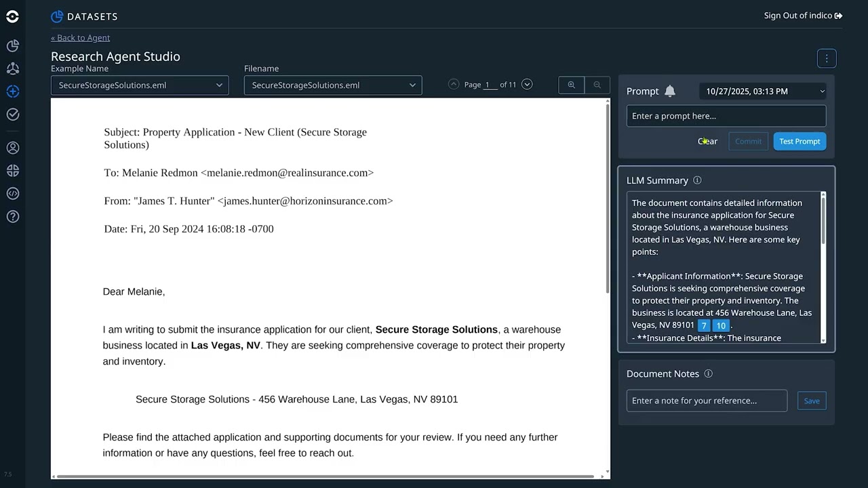Click bold 'Secure Storage Solutions' in paragraph
This screenshot has width=868, height=488.
point(436,329)
